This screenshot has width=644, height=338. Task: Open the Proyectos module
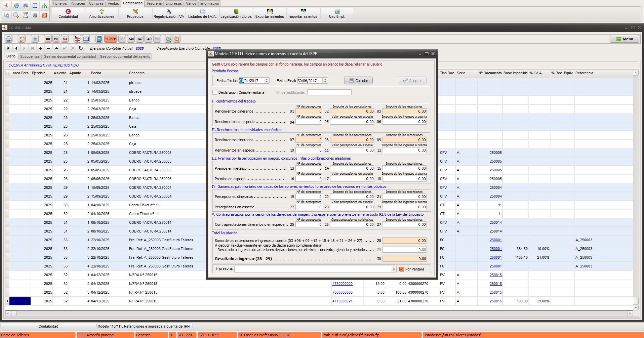point(135,14)
